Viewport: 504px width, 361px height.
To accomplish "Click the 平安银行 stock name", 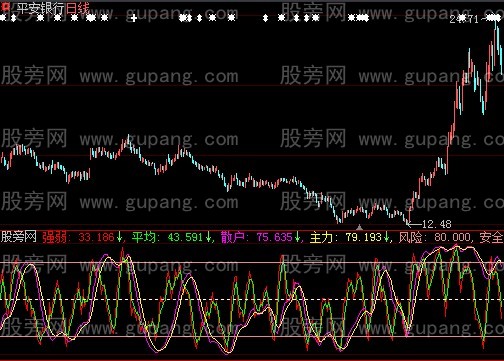I will (x=40, y=8).
